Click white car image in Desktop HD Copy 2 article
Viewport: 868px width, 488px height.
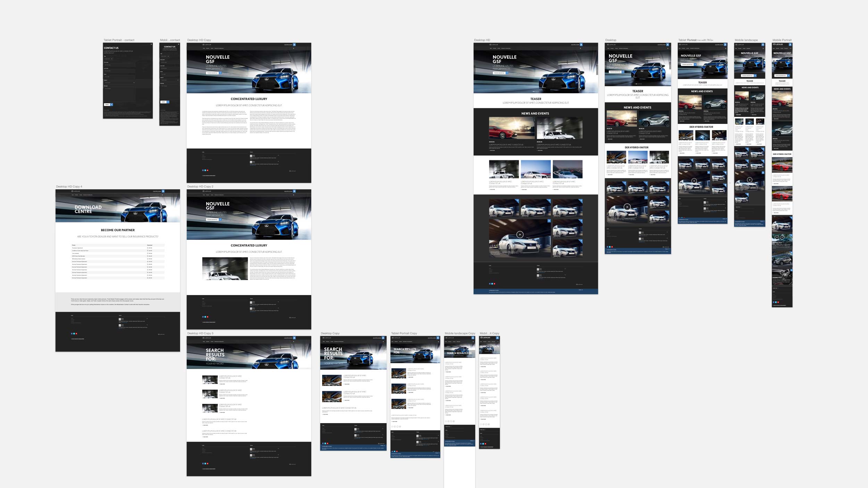(225, 269)
